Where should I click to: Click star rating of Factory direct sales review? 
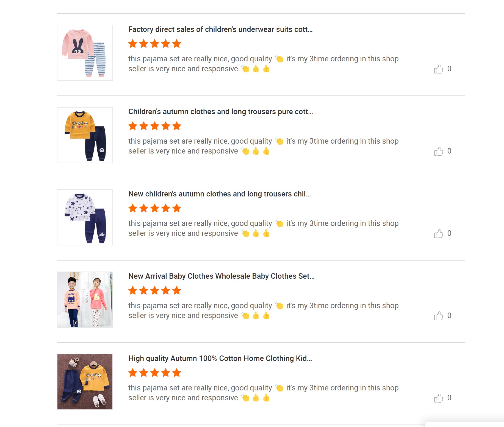point(154,44)
